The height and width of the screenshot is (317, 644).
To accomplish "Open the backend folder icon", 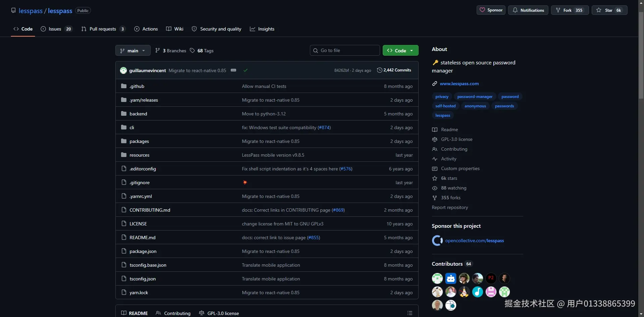I will pos(124,113).
